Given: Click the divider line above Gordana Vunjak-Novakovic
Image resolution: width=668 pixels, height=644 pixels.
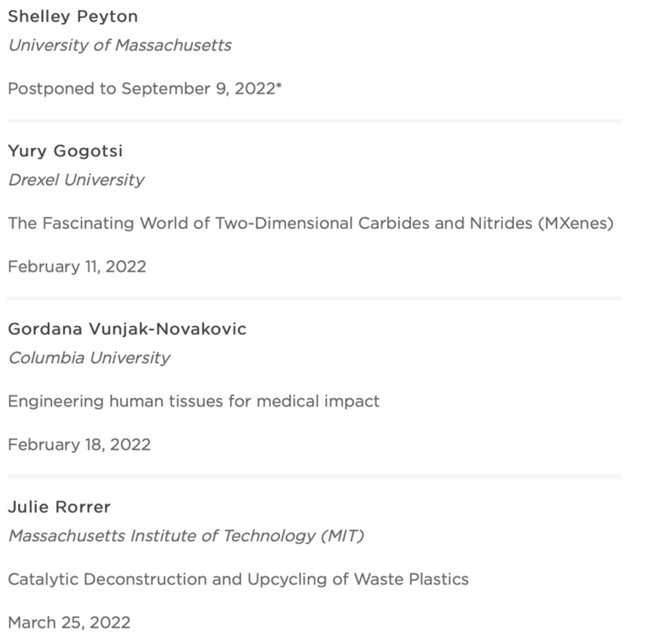Looking at the screenshot, I should click(x=314, y=299).
